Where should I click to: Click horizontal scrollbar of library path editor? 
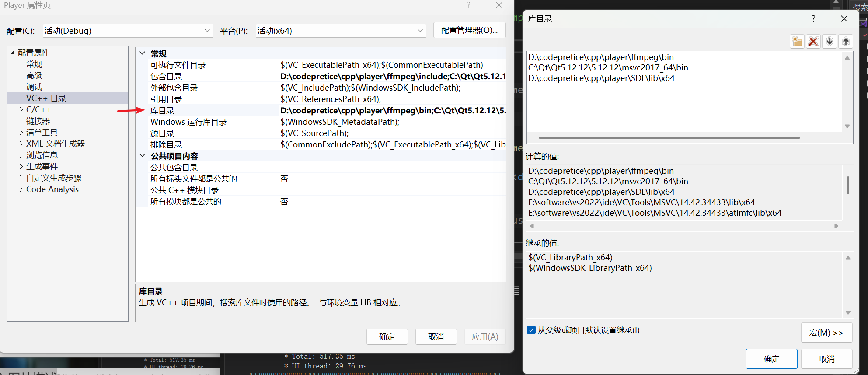669,137
